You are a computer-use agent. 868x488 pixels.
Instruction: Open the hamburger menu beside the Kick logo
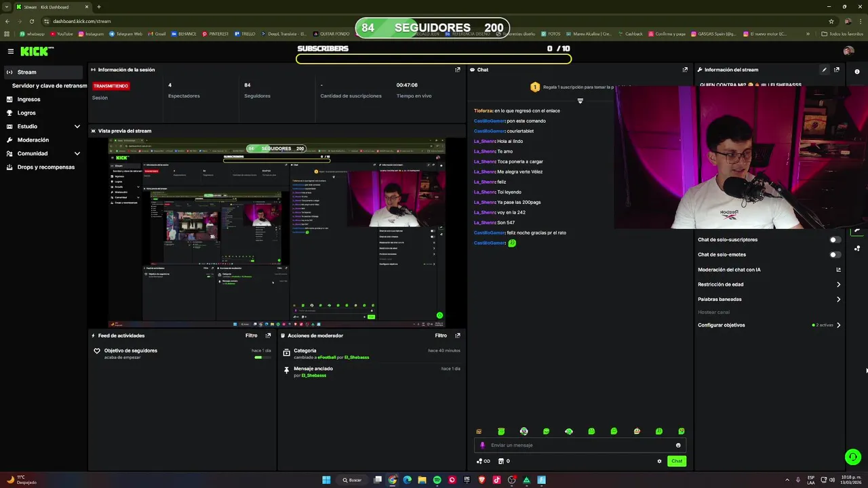coord(10,51)
